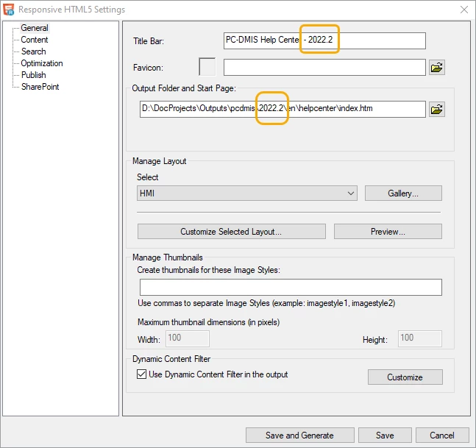This screenshot has height=448, width=476.
Task: Click the Image Styles thumbnails field
Action: coord(291,287)
